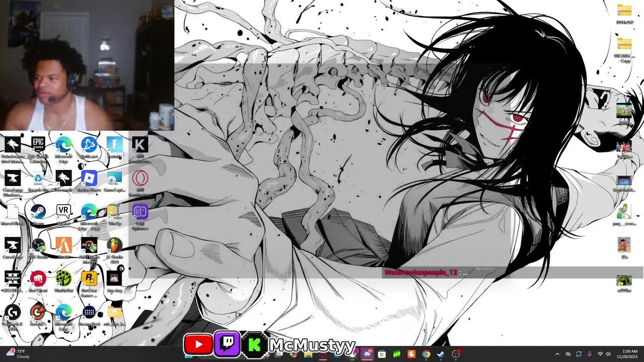This screenshot has height=362, width=644.
Task: Select the Rockstar Games Launcher icon
Action: tap(89, 284)
